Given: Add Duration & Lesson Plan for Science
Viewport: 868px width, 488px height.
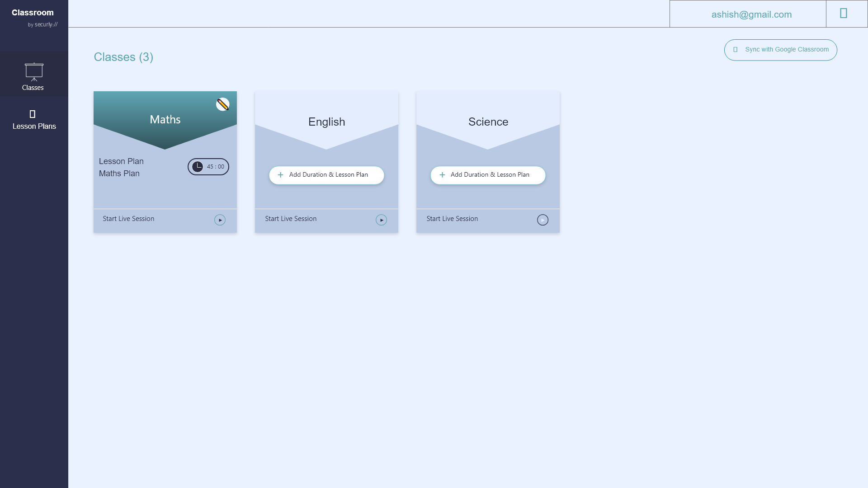Looking at the screenshot, I should 490,175.
